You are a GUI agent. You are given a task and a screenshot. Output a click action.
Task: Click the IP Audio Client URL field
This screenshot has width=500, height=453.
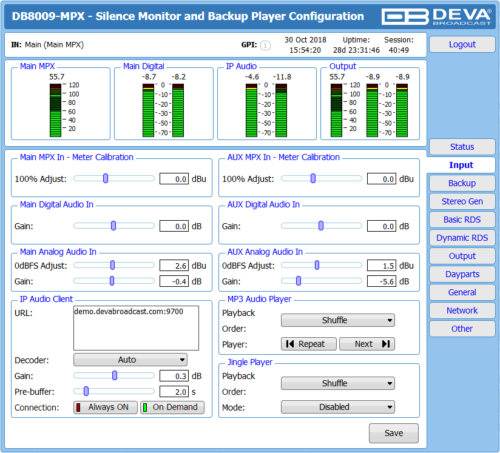136,328
